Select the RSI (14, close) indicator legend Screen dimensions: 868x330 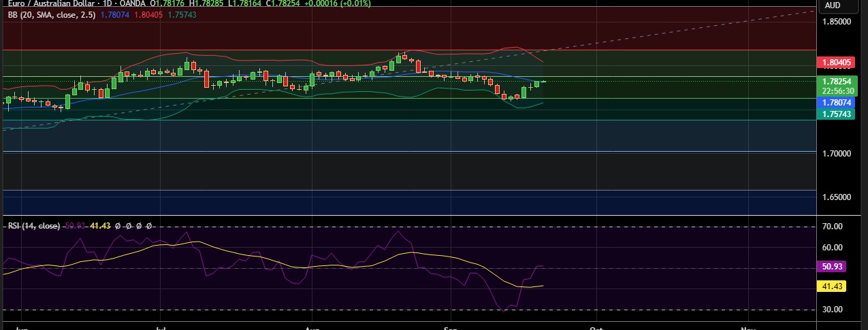(34, 226)
